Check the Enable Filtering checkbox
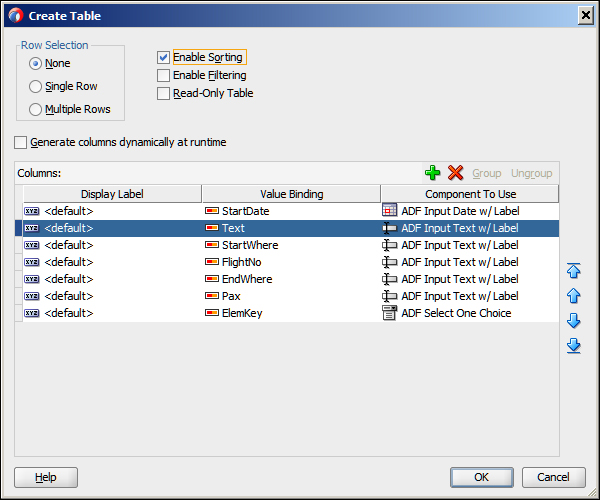The height and width of the screenshot is (500, 600). pyautogui.click(x=163, y=75)
